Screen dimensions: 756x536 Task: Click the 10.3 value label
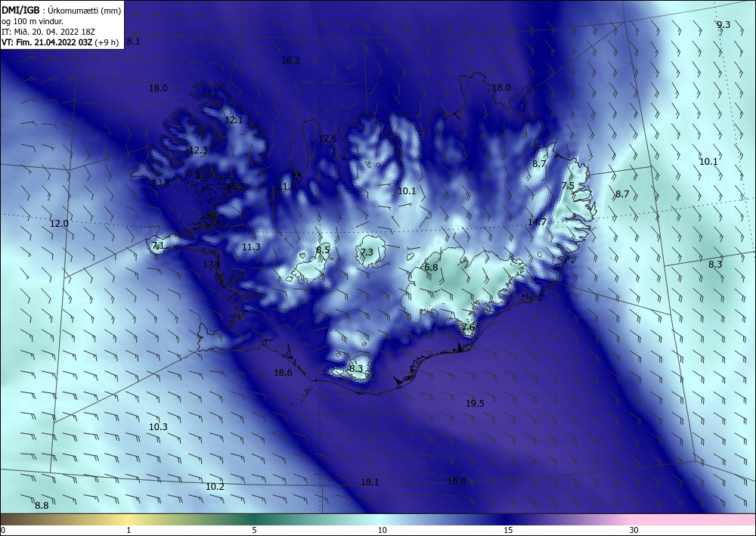(x=158, y=426)
